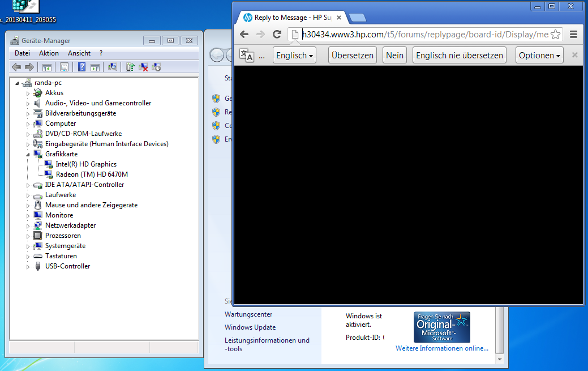Collapse the randa-pc root node

pos(17,83)
